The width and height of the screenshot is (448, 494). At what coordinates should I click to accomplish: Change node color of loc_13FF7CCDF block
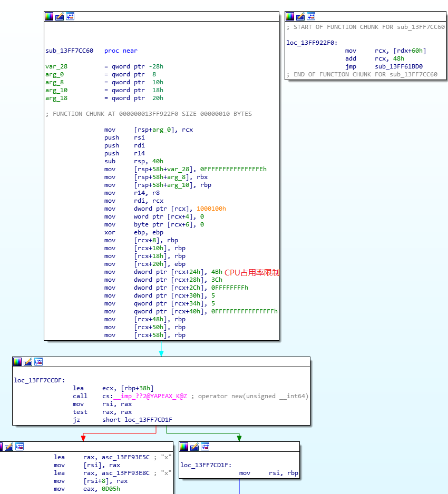pos(17,362)
